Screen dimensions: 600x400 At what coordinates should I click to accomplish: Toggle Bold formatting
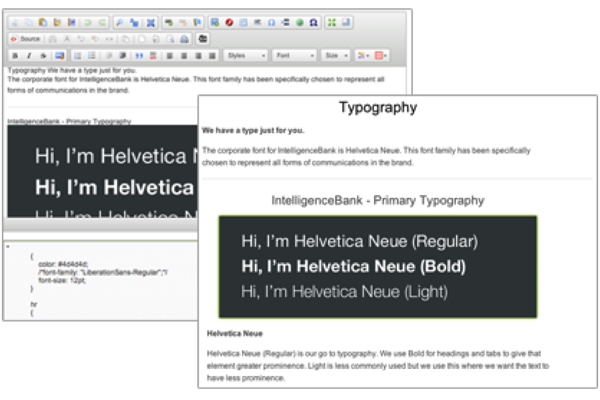point(15,56)
